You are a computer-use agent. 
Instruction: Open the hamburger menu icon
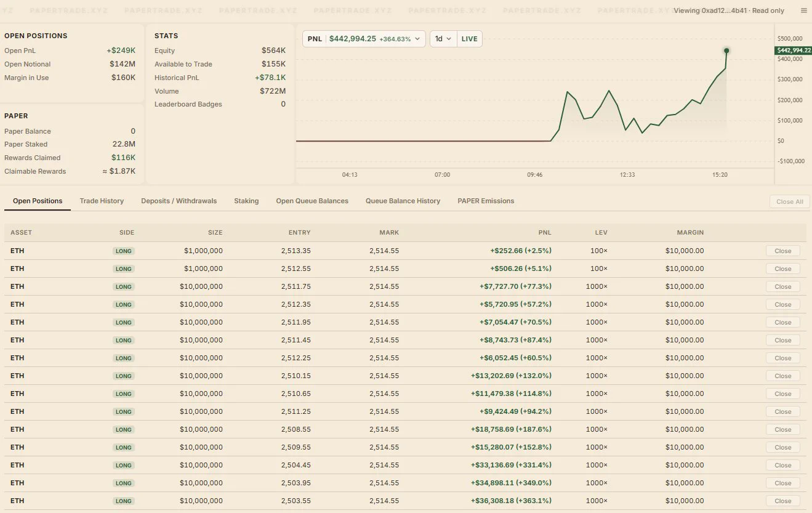(803, 10)
